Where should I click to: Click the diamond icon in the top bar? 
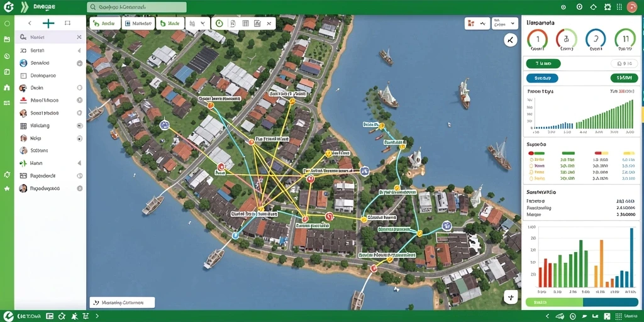click(x=593, y=6)
